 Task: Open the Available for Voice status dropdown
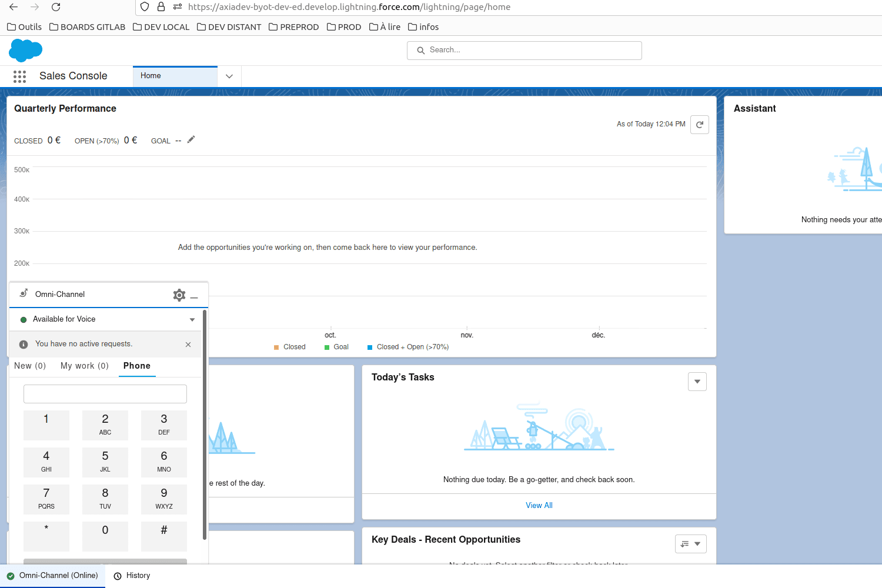pyautogui.click(x=192, y=320)
